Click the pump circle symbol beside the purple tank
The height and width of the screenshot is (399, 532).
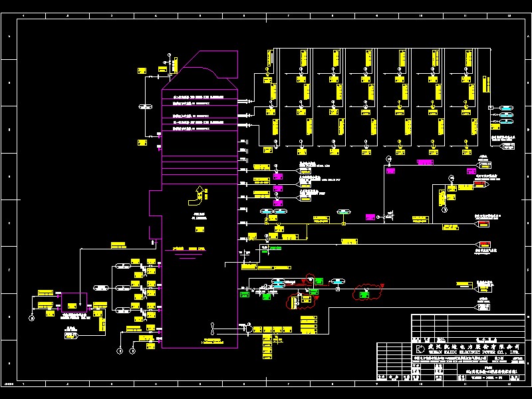[31, 319]
